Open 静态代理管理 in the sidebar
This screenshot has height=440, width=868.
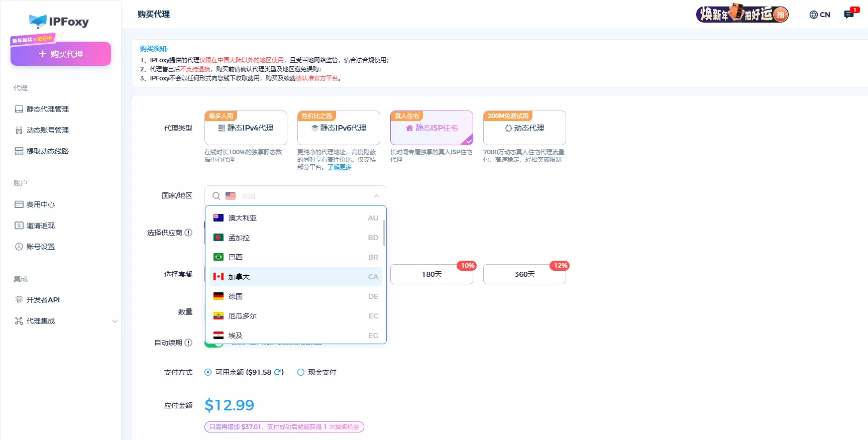coord(47,109)
